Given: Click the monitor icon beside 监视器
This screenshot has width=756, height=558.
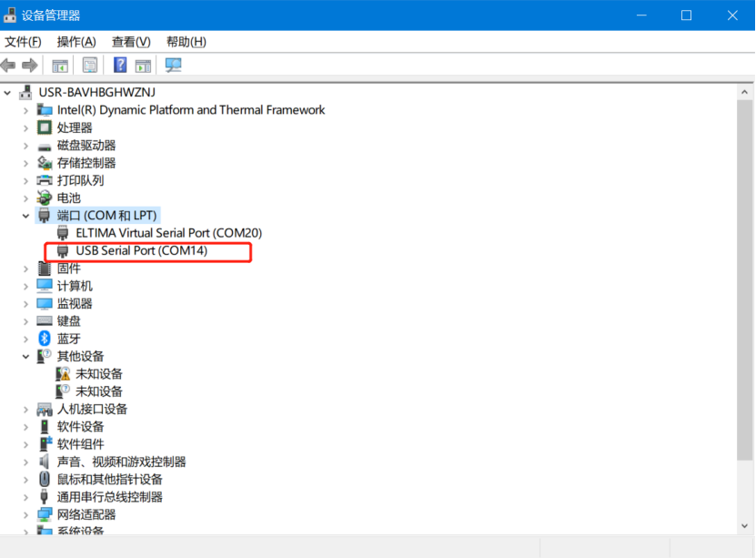Looking at the screenshot, I should [45, 303].
